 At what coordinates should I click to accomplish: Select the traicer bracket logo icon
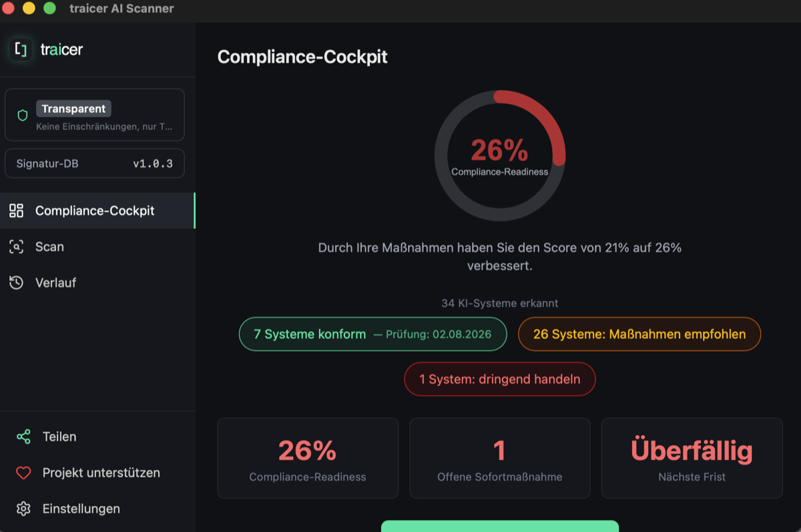click(21, 49)
